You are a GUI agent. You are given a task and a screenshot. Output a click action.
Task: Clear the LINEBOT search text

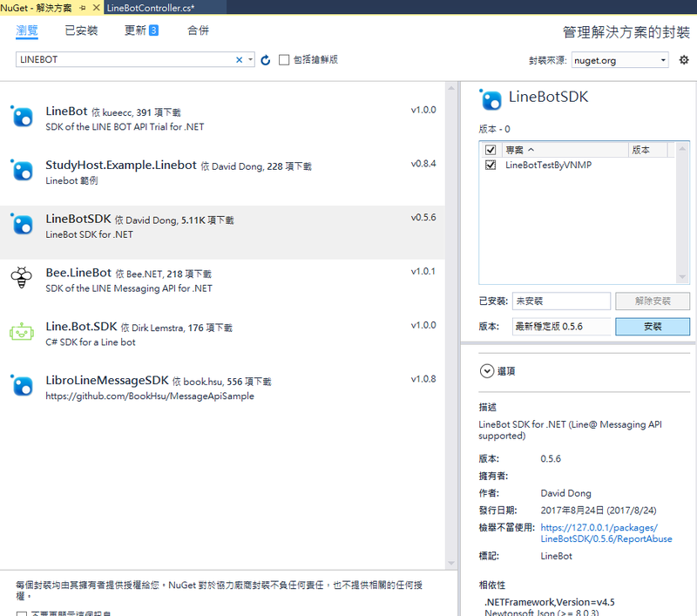(239, 59)
